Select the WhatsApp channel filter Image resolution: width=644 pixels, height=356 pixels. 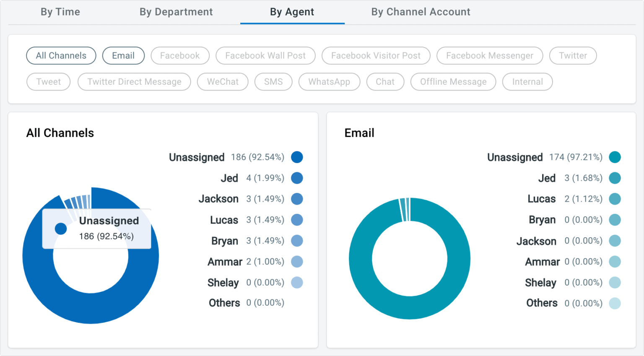click(329, 82)
